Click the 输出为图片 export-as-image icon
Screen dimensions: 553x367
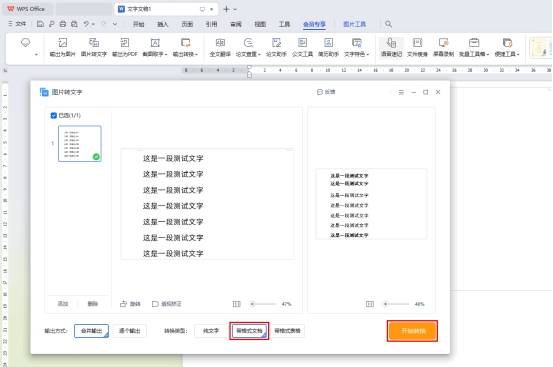pos(62,43)
